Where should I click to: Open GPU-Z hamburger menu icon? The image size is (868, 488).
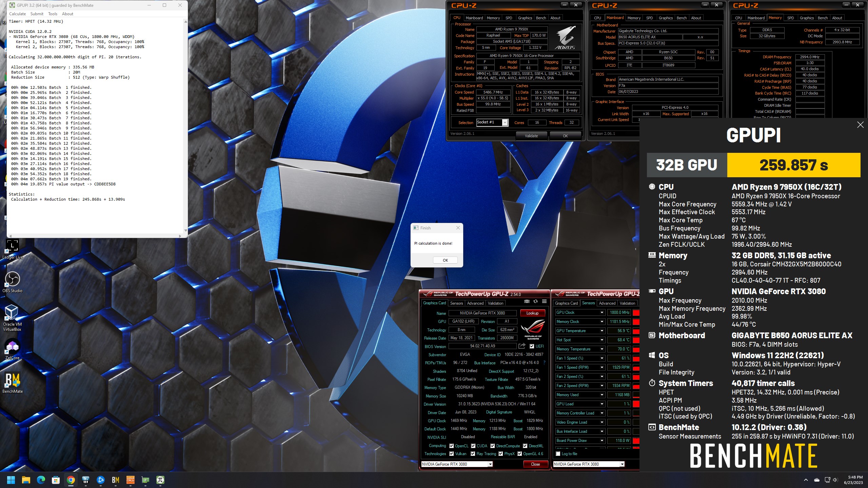[x=544, y=301]
